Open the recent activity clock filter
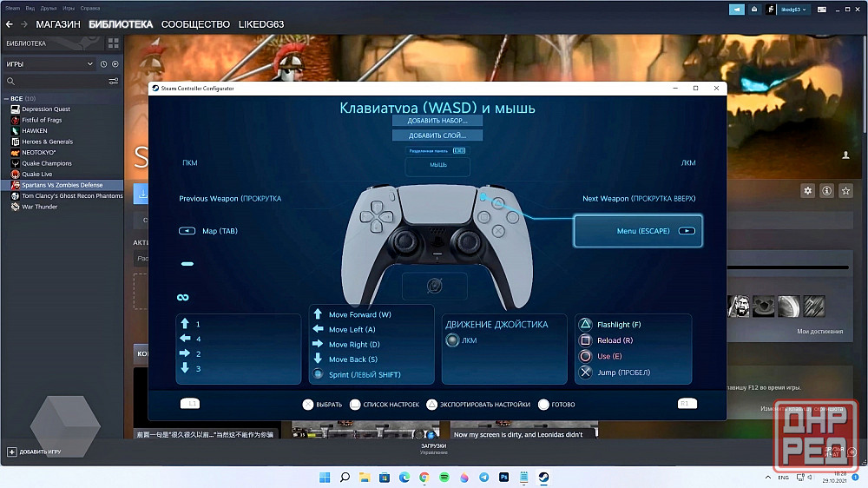Screen dimensions: 868x488 pyautogui.click(x=103, y=64)
